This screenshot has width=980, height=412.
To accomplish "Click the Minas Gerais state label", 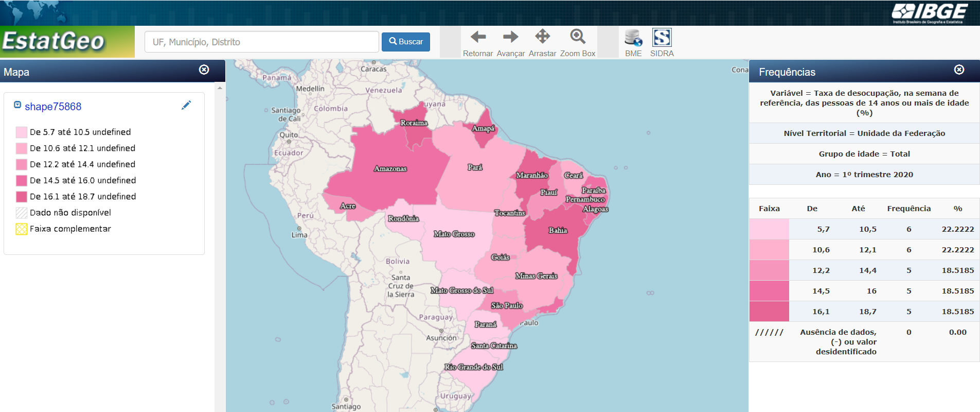I will tap(537, 276).
